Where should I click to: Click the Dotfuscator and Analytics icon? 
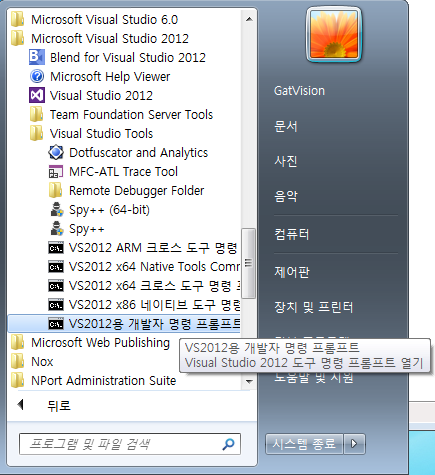click(x=56, y=152)
